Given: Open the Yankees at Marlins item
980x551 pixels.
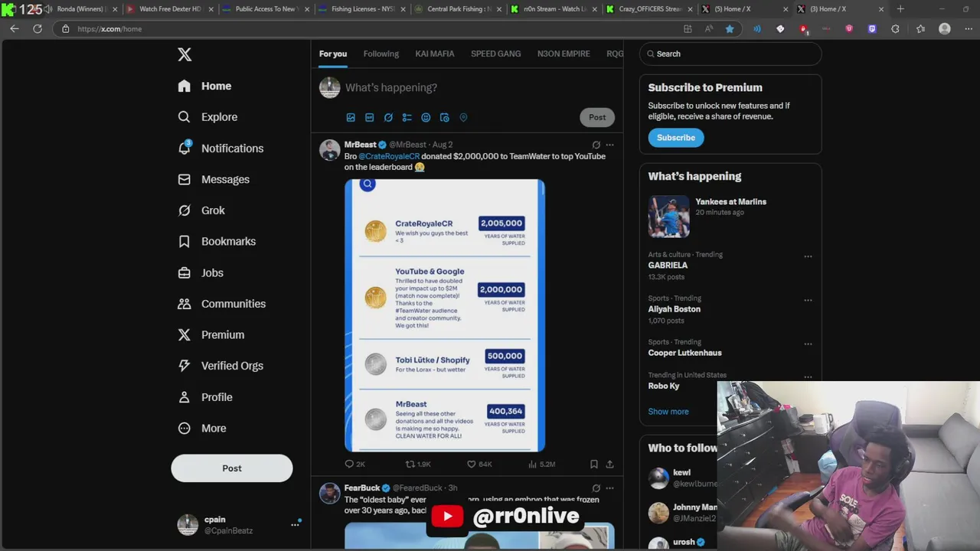Looking at the screenshot, I should [730, 216].
